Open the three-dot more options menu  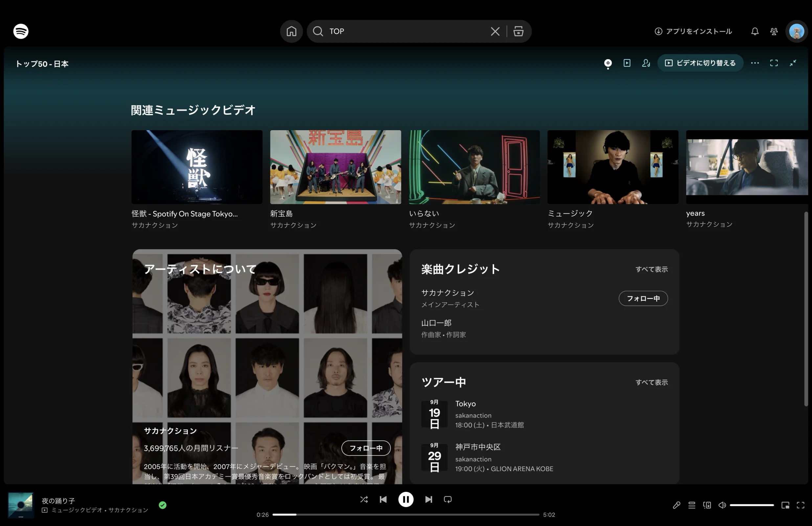pyautogui.click(x=755, y=63)
